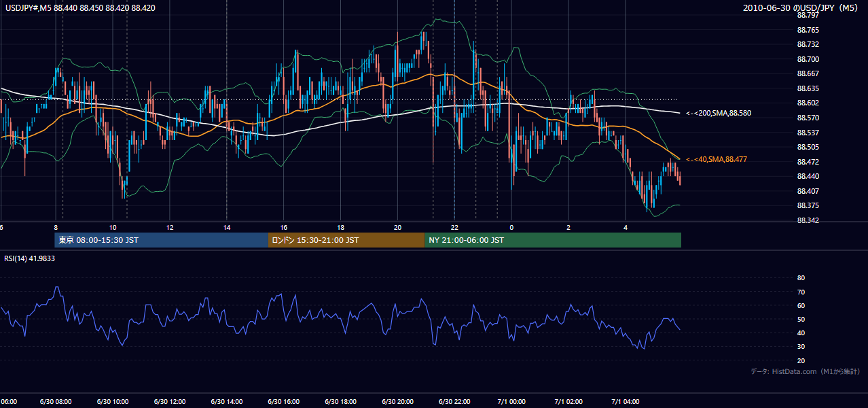Click the 6/30 12:00 date axis label
868x408 pixels.
[170, 402]
